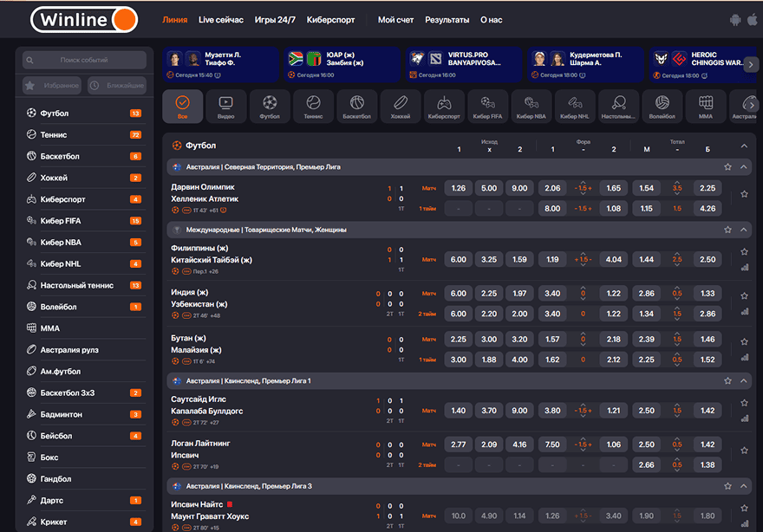Open the 'Мой счет' menu item
The width and height of the screenshot is (763, 532).
[395, 20]
